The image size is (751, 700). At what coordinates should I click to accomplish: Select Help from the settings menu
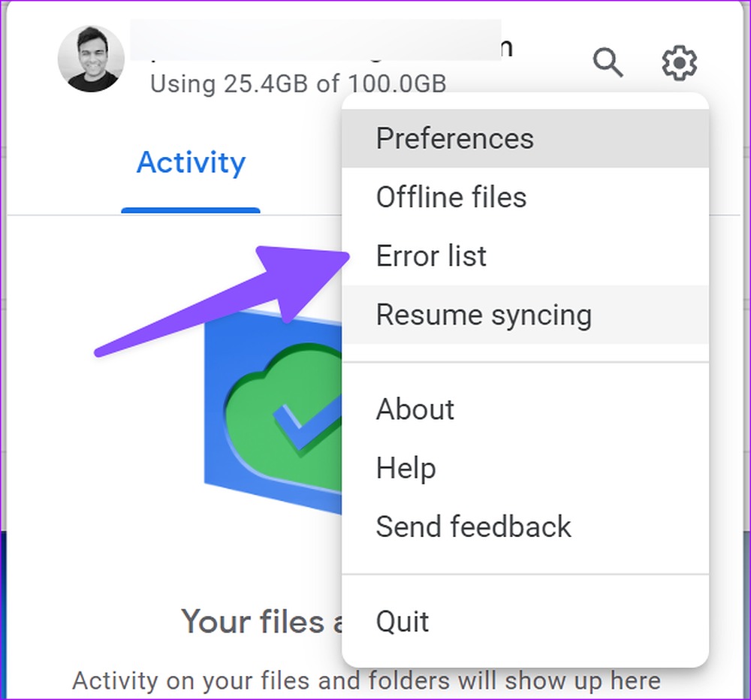[526, 468]
